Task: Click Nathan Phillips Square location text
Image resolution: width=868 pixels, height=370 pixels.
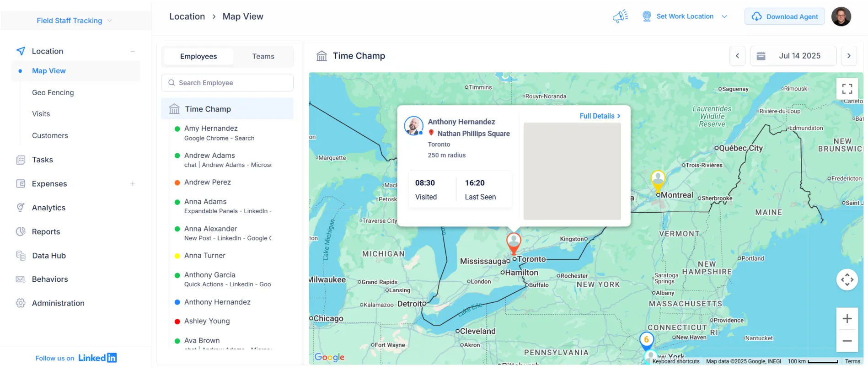Action: [x=473, y=134]
